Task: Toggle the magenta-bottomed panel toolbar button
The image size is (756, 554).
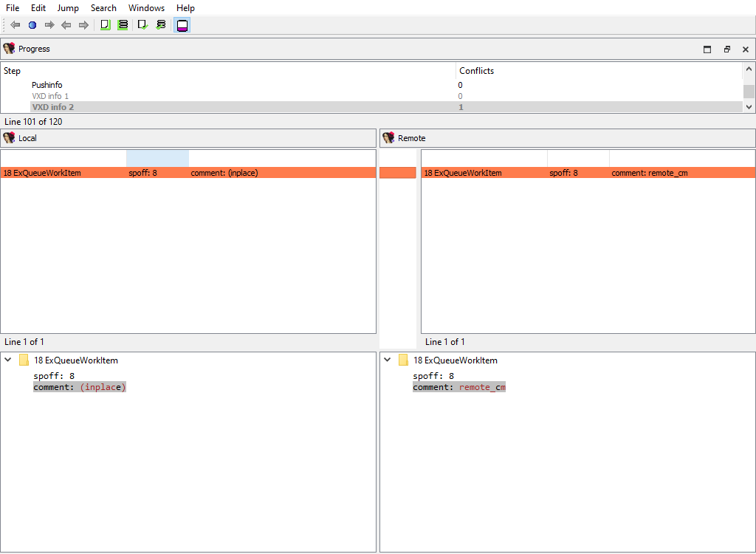Action: pos(182,25)
